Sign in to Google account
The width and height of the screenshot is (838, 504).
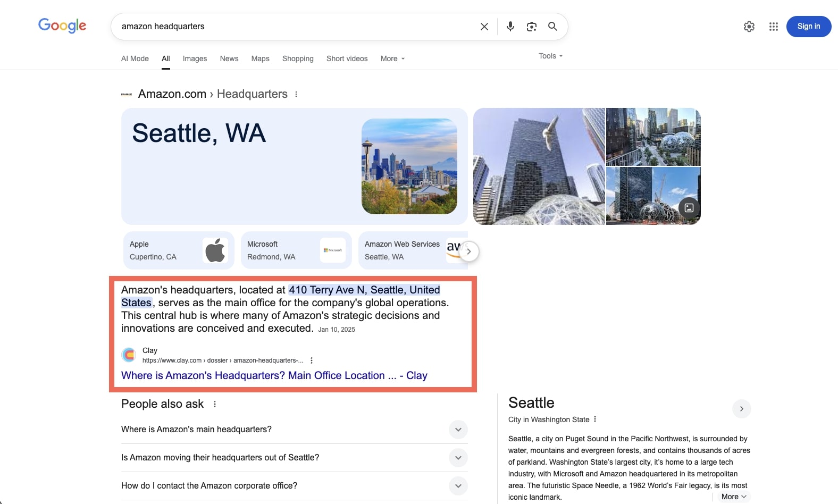tap(809, 27)
